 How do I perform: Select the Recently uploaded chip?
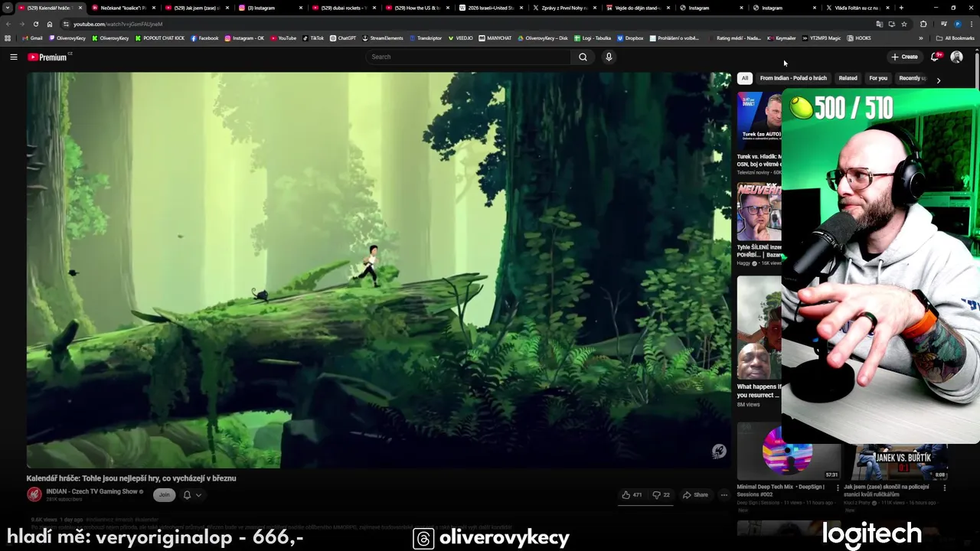pos(912,78)
